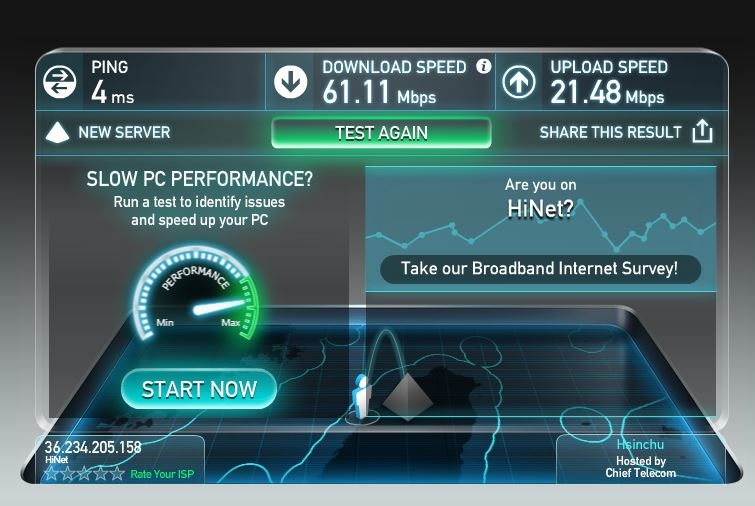Click Share This Result

tap(610, 132)
